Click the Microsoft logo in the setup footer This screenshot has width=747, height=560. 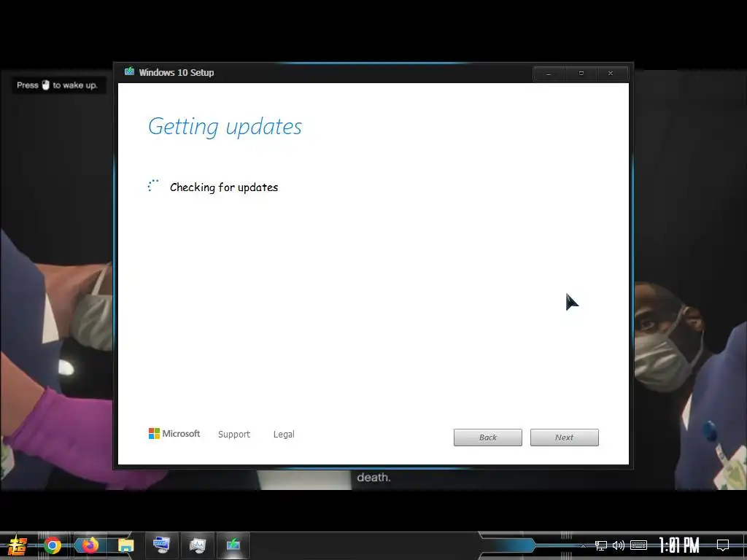[174, 433]
